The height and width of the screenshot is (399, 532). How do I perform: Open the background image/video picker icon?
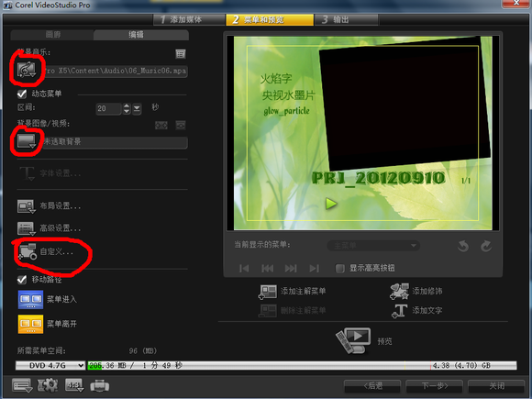pyautogui.click(x=27, y=141)
